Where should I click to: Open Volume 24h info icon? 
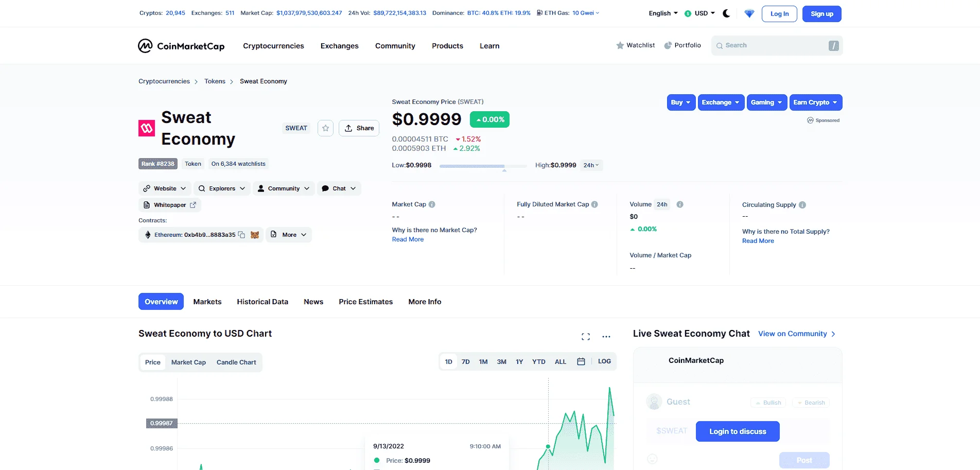coord(680,204)
